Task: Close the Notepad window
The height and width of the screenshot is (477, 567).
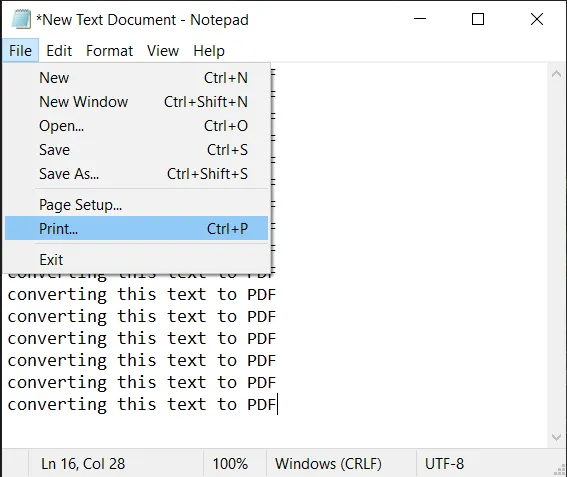Action: pyautogui.click(x=537, y=19)
